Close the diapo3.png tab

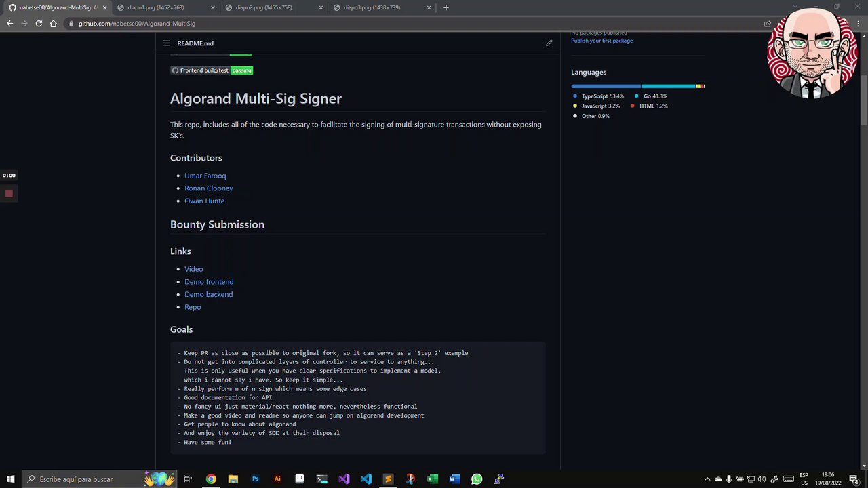point(429,7)
